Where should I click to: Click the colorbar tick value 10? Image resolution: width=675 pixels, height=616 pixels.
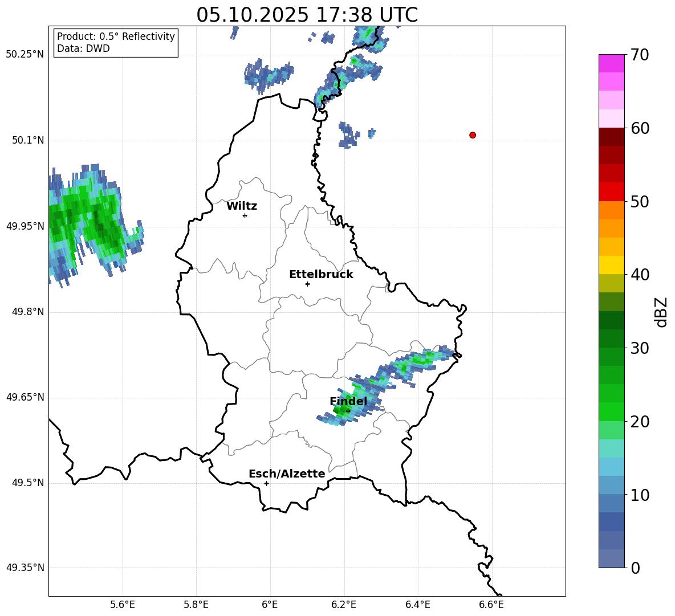point(640,495)
